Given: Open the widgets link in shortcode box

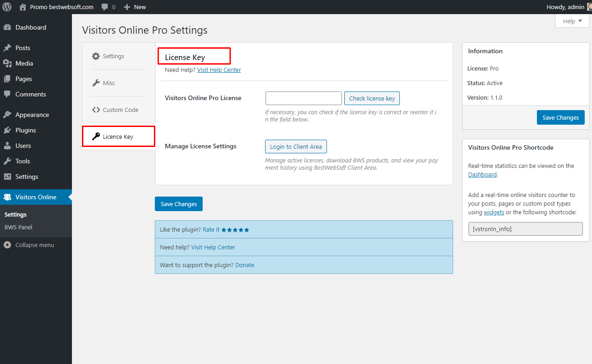Looking at the screenshot, I should pyautogui.click(x=494, y=212).
